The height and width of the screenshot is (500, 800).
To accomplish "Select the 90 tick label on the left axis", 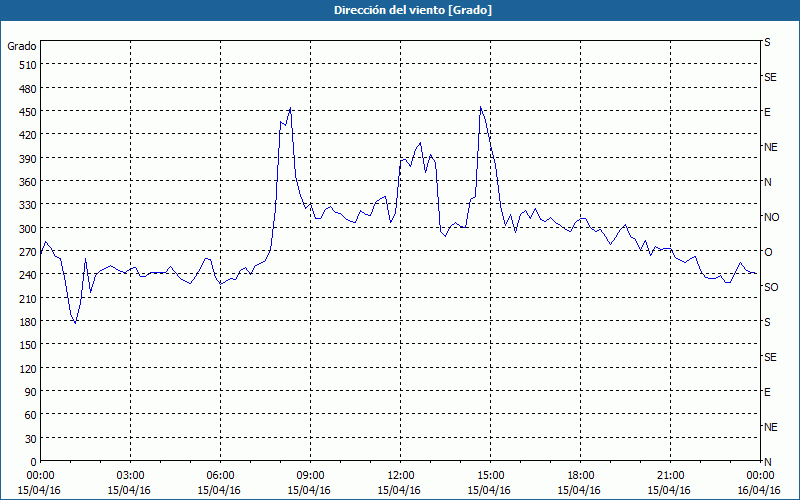I will click(x=31, y=392).
